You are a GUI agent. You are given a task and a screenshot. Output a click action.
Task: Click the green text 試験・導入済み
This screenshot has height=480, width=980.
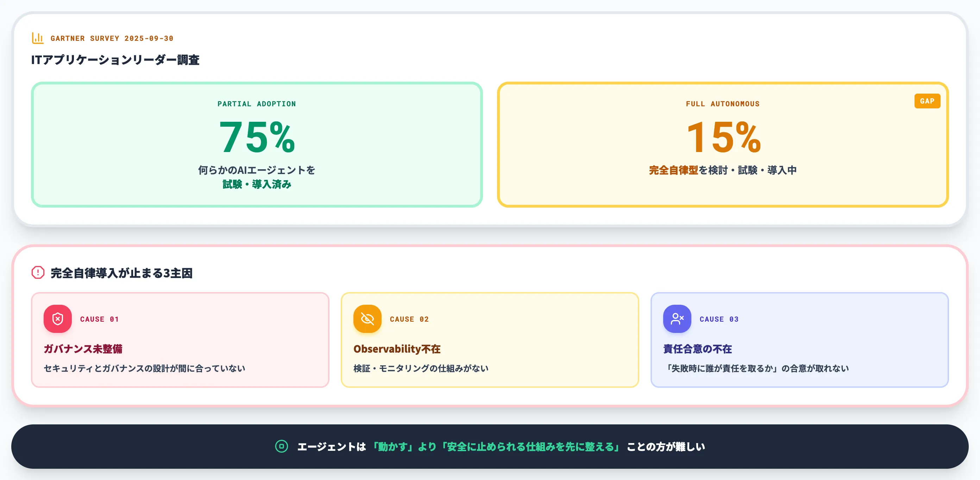pyautogui.click(x=257, y=184)
